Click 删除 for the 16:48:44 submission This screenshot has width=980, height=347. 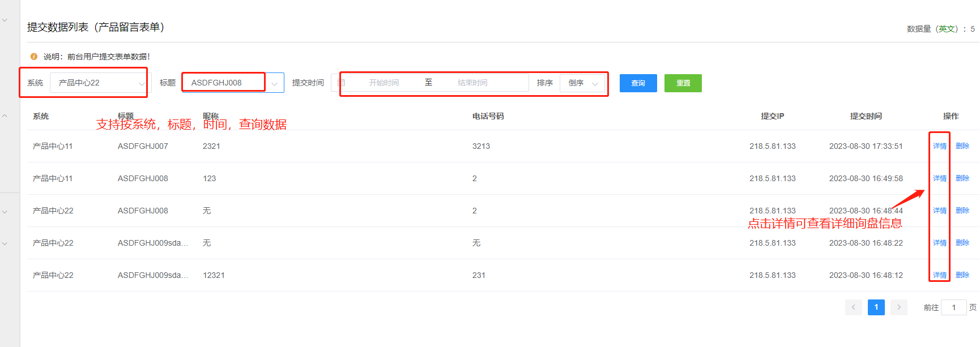click(x=962, y=211)
